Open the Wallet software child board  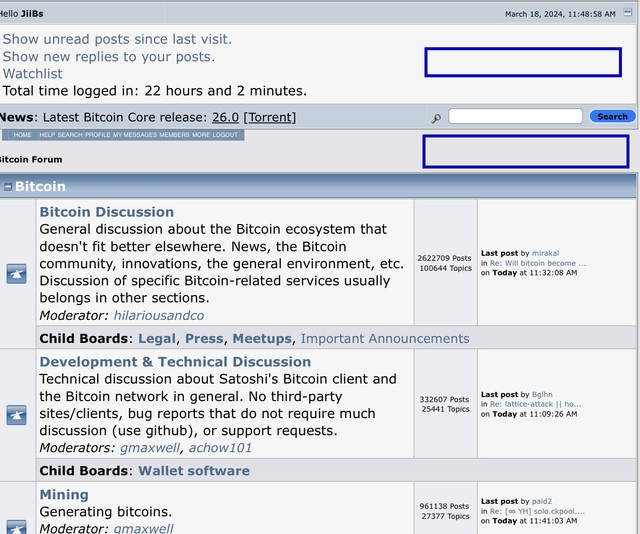pos(194,471)
